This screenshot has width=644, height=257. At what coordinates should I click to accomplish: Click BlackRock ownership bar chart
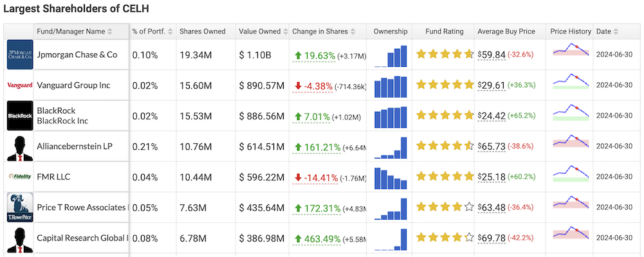pyautogui.click(x=391, y=117)
